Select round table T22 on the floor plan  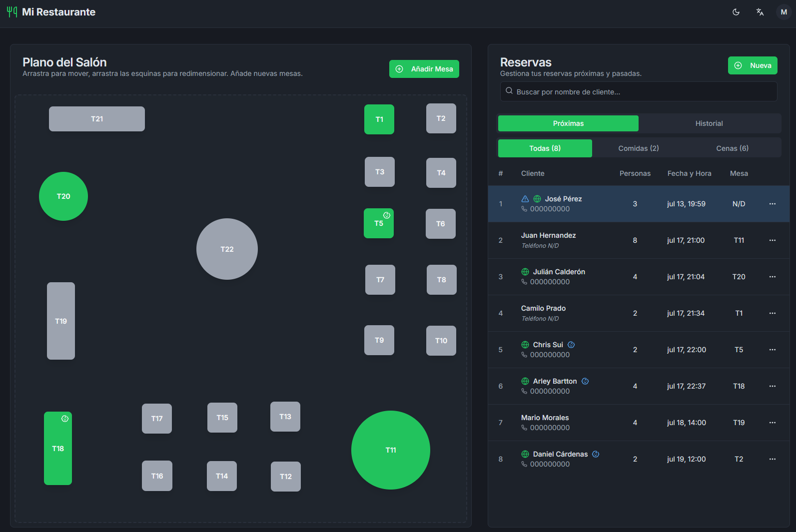(227, 249)
